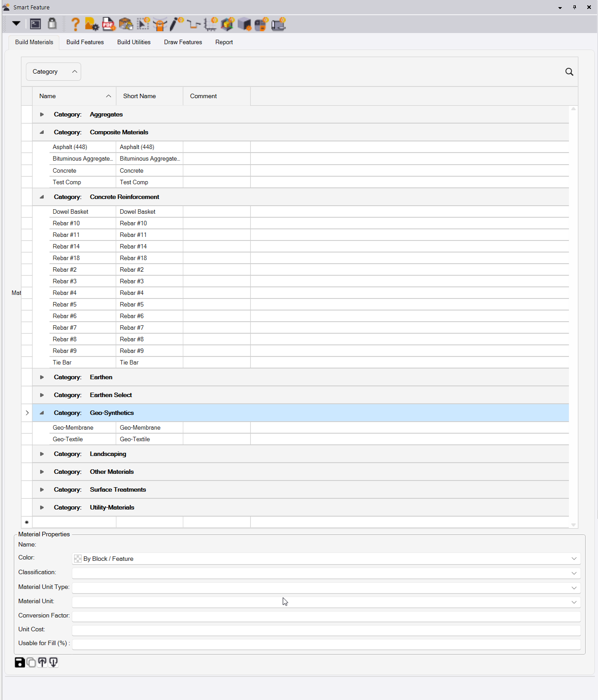Viewport: 598px width, 700px height.
Task: Click the PDF document toolbar icon
Action: [108, 24]
